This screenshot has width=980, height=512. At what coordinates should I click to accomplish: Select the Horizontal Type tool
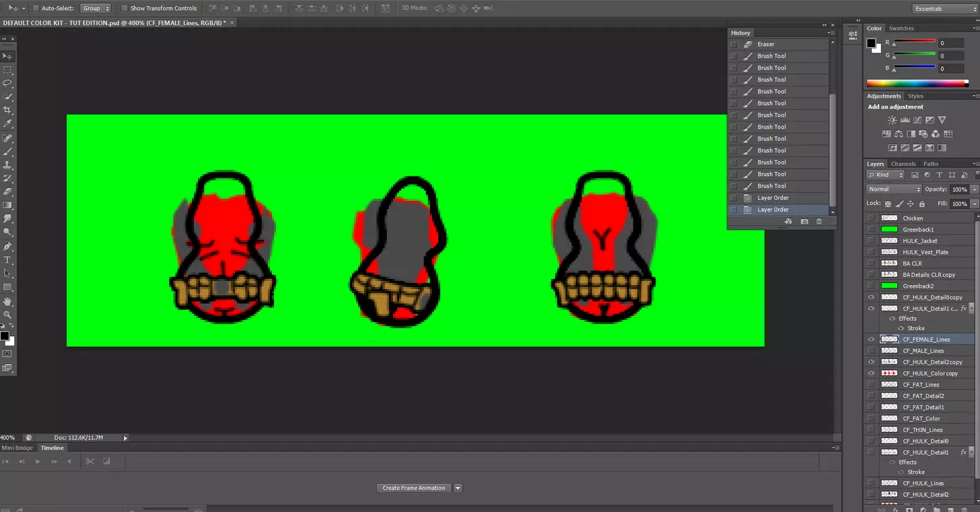[x=8, y=260]
